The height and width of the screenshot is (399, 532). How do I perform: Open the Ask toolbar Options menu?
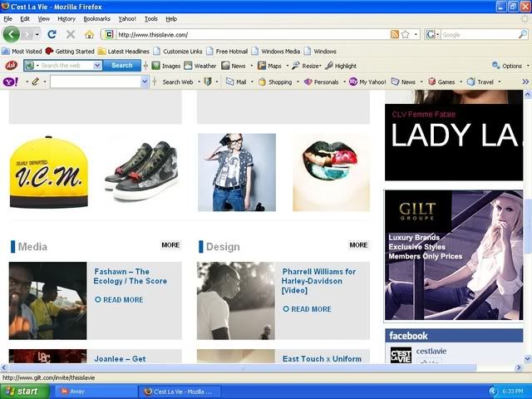[x=507, y=66]
